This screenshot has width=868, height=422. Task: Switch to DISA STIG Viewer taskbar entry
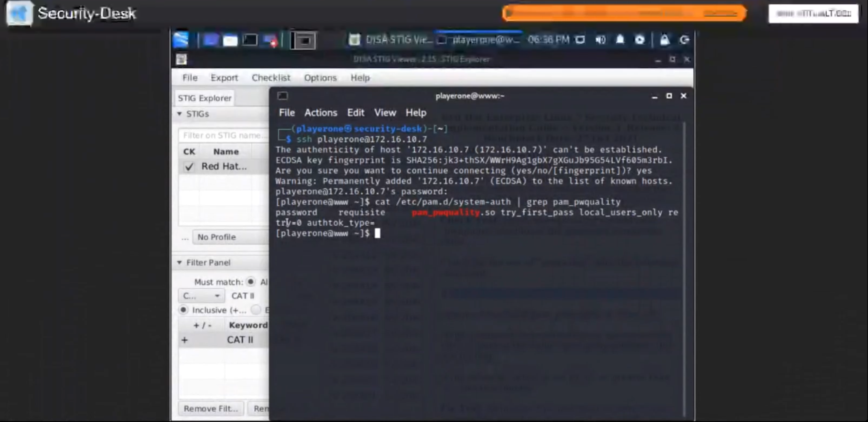(391, 40)
